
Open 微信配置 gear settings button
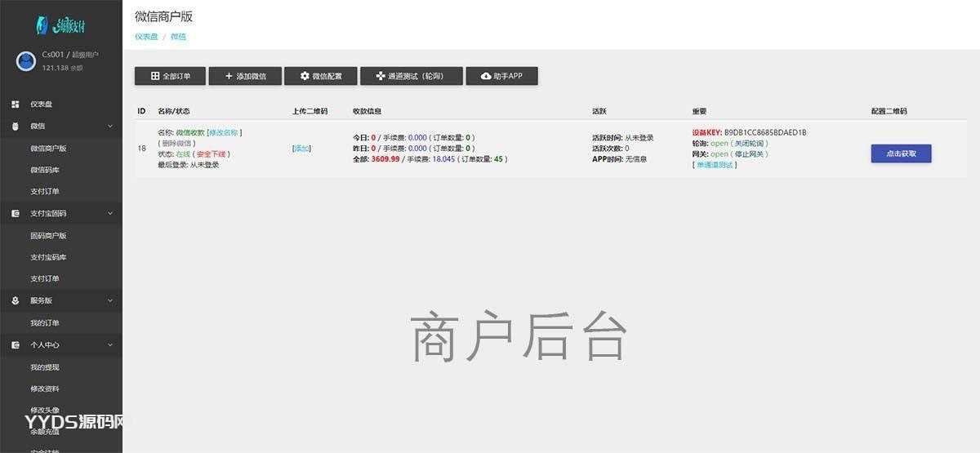[321, 76]
